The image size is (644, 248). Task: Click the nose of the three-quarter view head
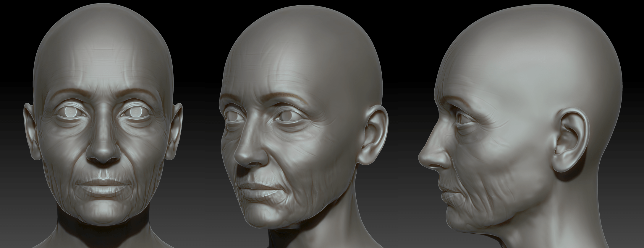click(245, 156)
